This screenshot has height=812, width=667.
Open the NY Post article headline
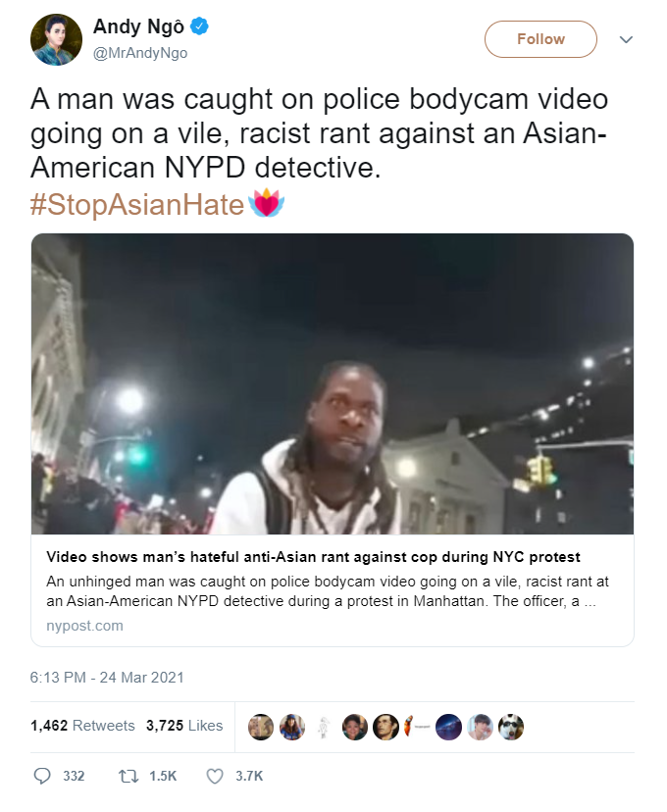[313, 557]
